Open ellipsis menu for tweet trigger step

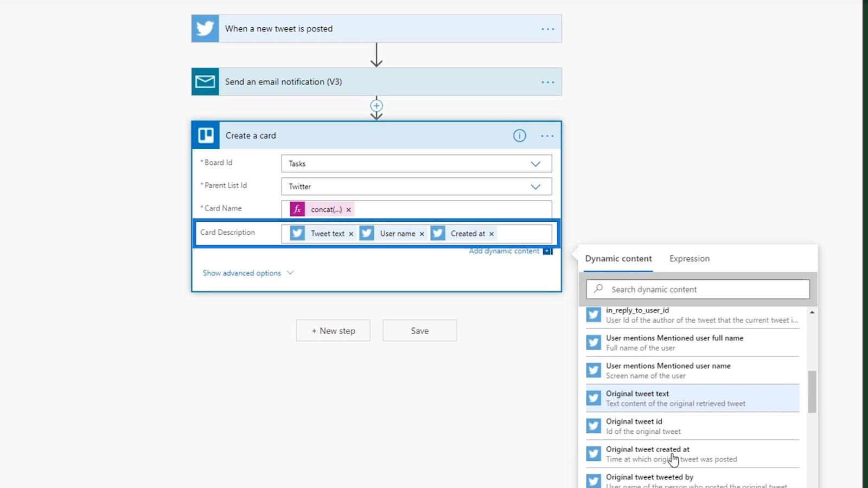pos(547,29)
